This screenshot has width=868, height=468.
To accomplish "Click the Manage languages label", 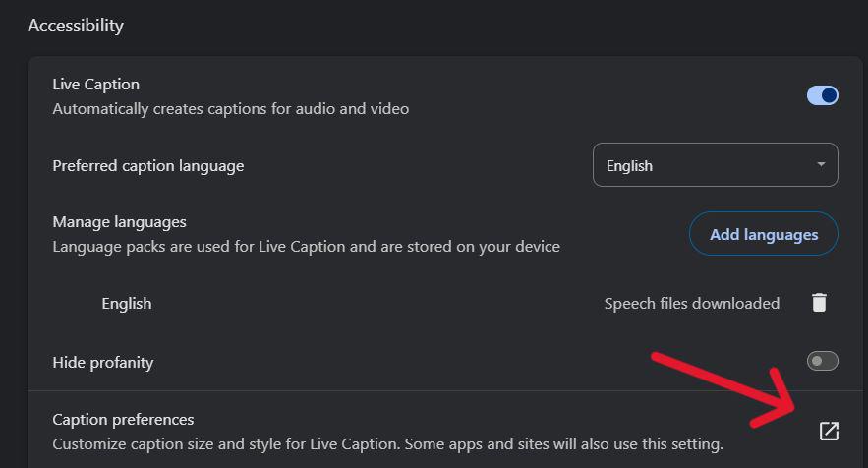I will coord(119,222).
